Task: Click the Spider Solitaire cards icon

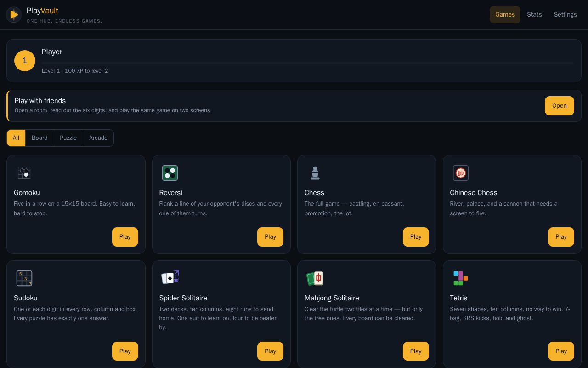Action: (x=170, y=277)
